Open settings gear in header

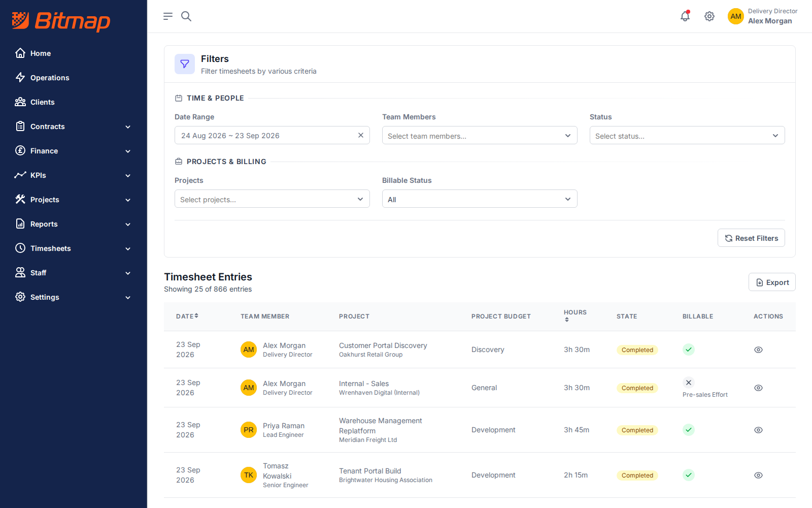click(x=709, y=16)
